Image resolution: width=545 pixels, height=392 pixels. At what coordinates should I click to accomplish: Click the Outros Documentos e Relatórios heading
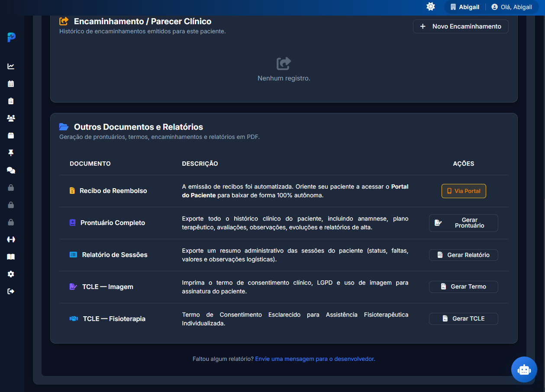click(139, 127)
